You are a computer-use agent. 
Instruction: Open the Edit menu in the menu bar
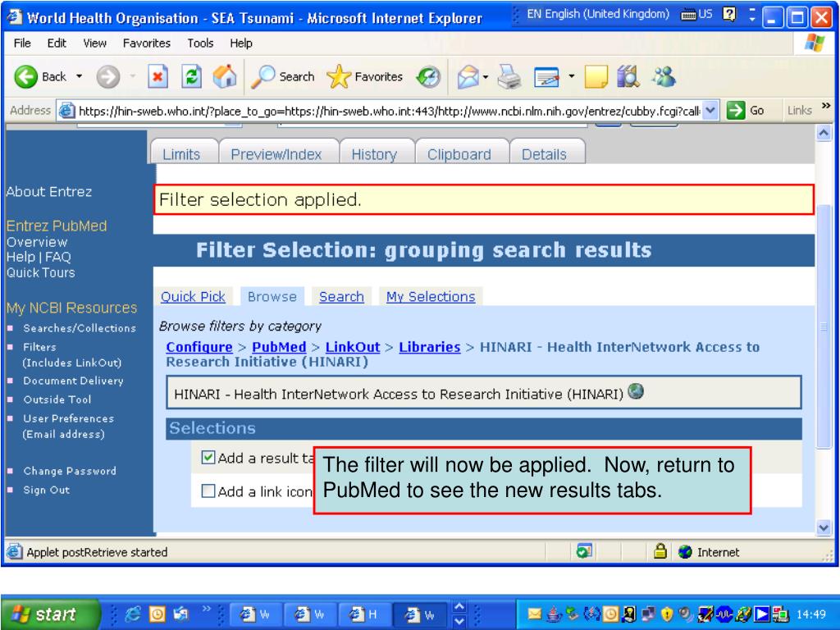click(x=57, y=43)
